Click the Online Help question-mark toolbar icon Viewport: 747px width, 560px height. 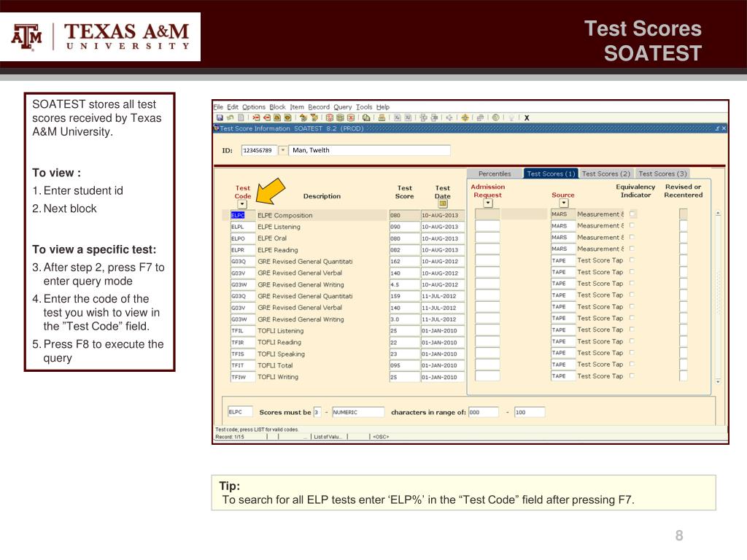[x=495, y=117]
